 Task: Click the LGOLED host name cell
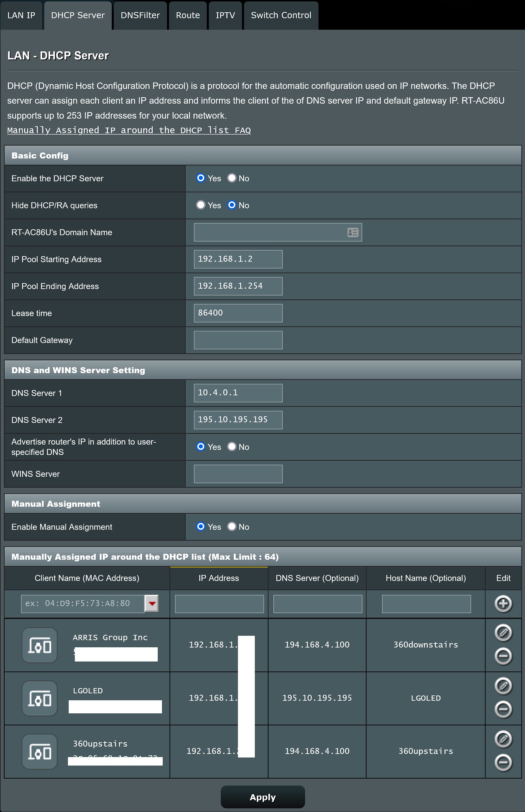tap(426, 698)
